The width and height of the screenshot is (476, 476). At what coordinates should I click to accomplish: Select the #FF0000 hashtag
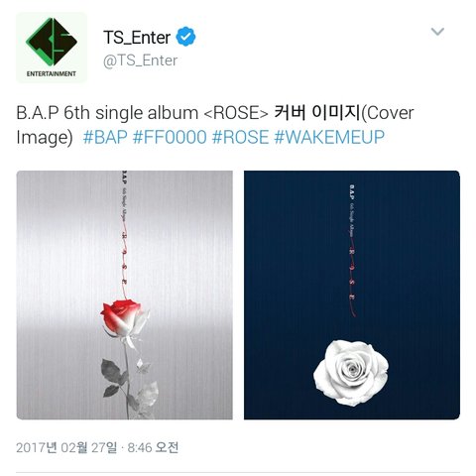click(170, 137)
